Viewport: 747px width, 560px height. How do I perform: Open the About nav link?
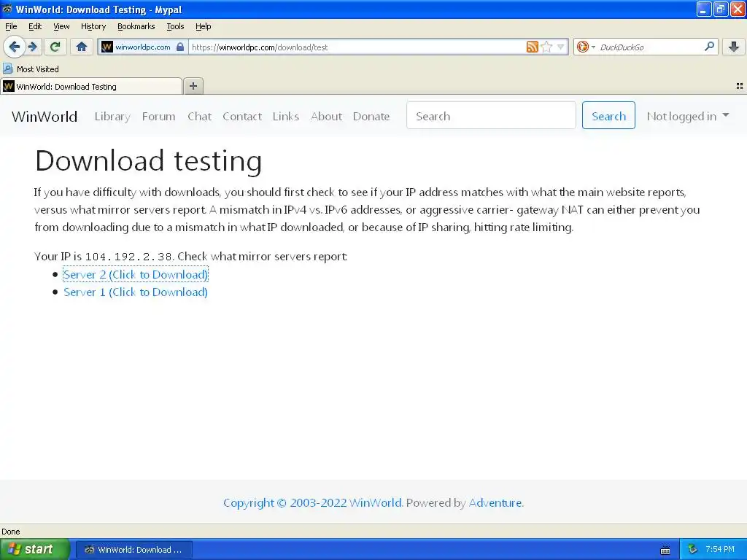coord(326,116)
